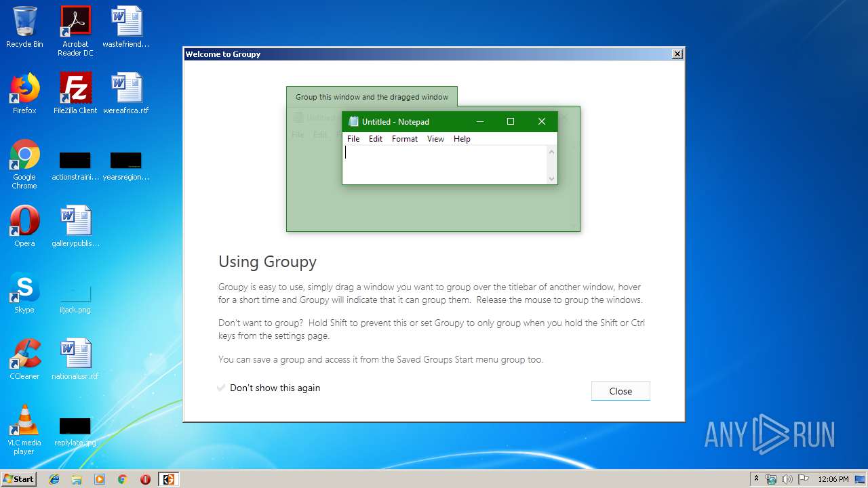
Task: Select the iljack.png file icon
Action: 75,298
